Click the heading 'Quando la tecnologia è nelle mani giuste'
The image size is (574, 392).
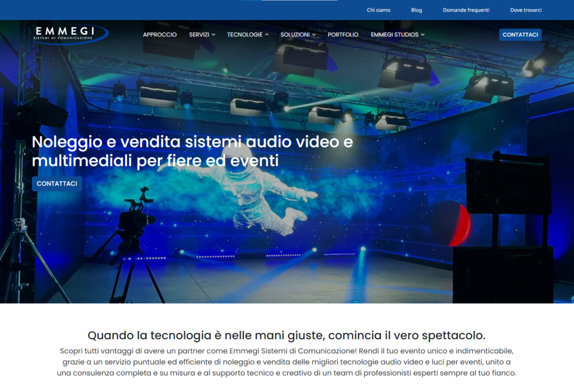(x=286, y=335)
